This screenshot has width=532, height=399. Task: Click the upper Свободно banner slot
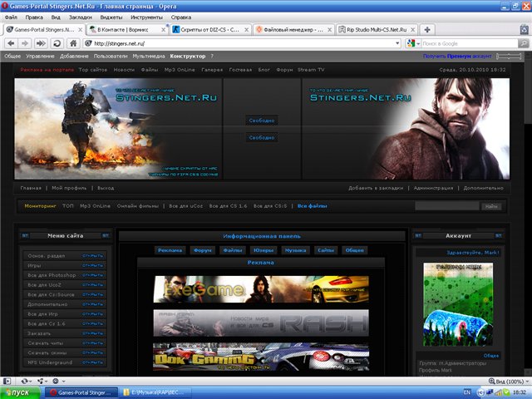click(x=262, y=121)
